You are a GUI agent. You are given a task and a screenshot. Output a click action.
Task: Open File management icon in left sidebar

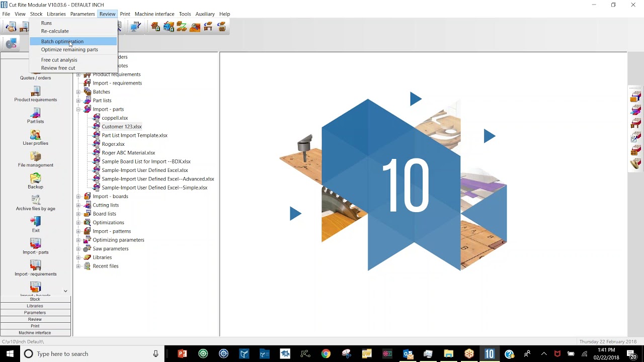pos(35,156)
